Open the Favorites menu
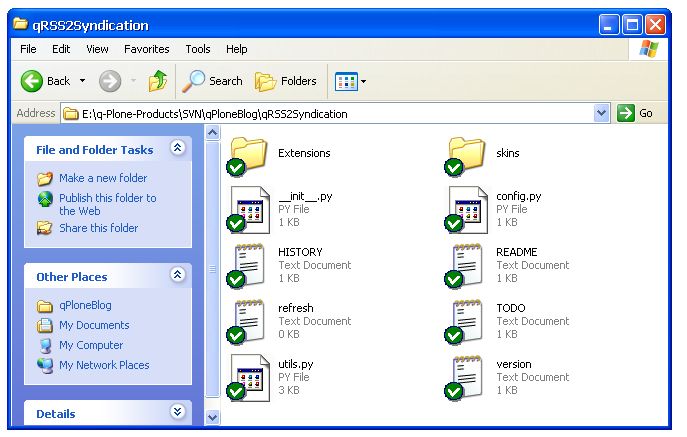Screen dimensions: 687x437 pos(146,49)
